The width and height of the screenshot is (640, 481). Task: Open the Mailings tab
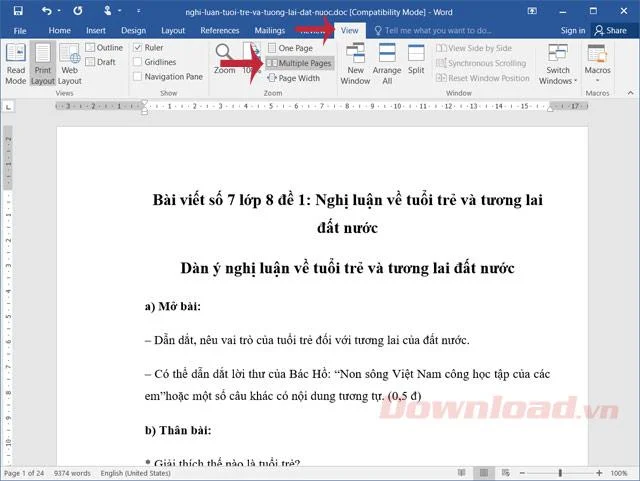tap(270, 31)
